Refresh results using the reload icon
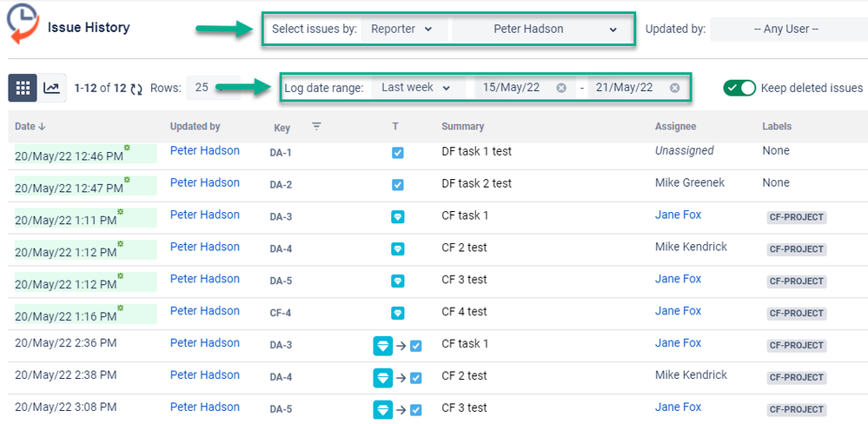 coord(136,89)
